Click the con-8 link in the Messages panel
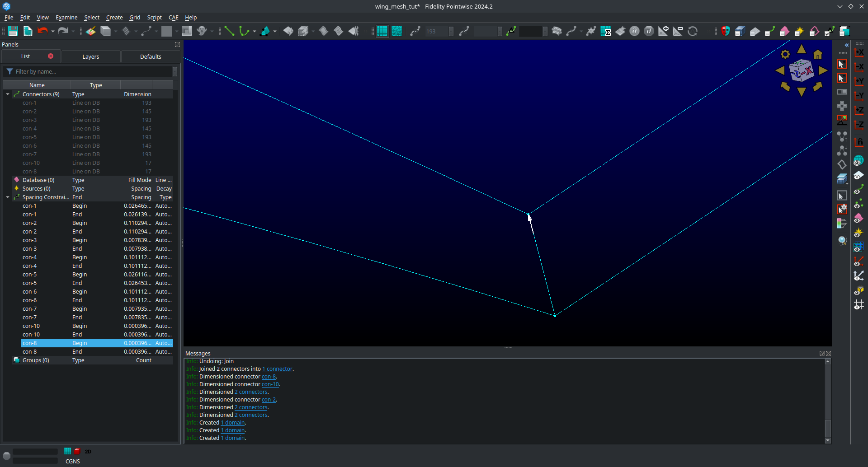This screenshot has width=868, height=467. pyautogui.click(x=269, y=376)
